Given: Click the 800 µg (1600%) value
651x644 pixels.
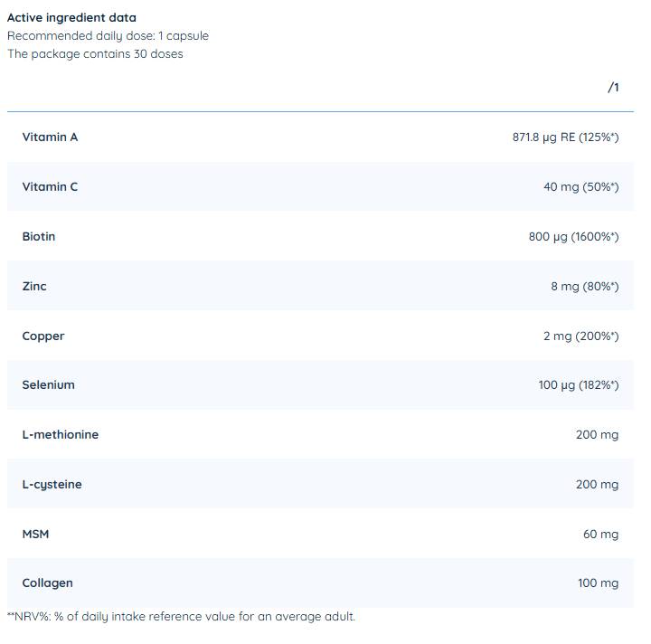Looking at the screenshot, I should [573, 237].
